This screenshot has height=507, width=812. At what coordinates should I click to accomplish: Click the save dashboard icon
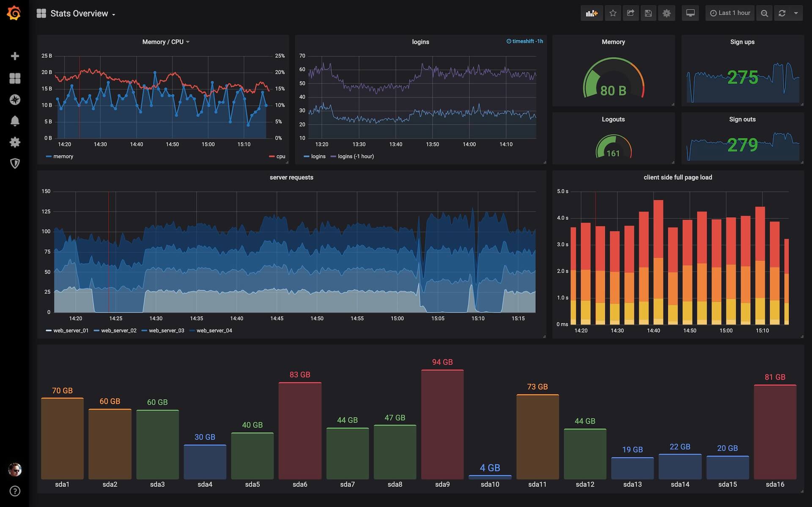click(648, 13)
